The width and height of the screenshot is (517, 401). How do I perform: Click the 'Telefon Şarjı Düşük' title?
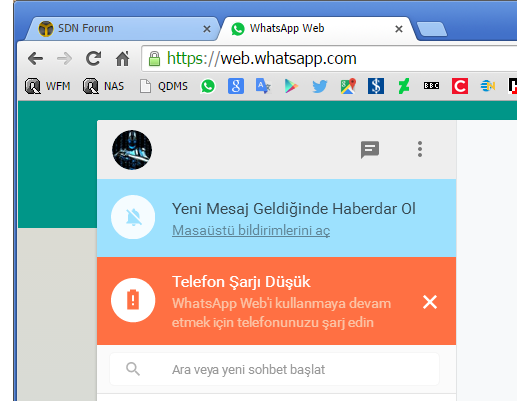tap(241, 282)
